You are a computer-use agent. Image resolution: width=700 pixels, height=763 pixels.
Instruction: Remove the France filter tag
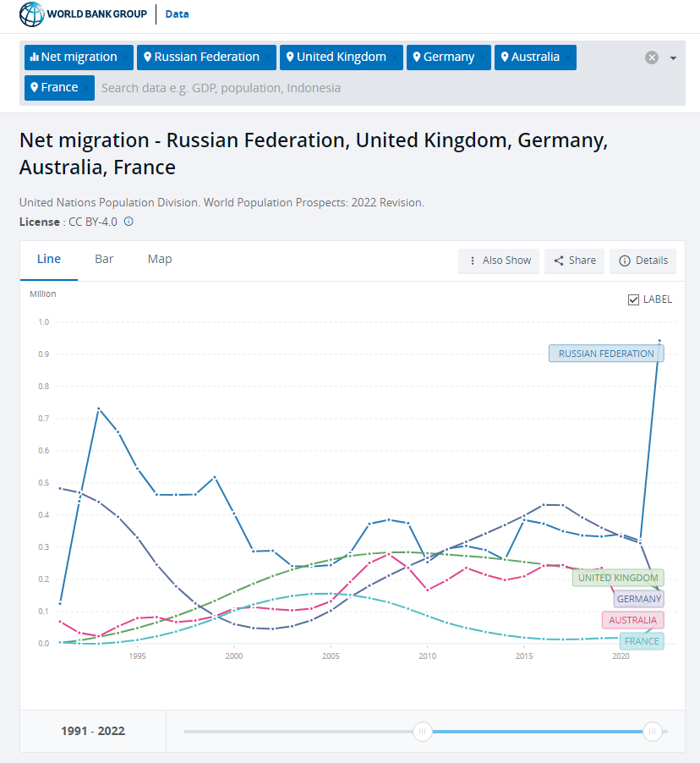[86, 88]
